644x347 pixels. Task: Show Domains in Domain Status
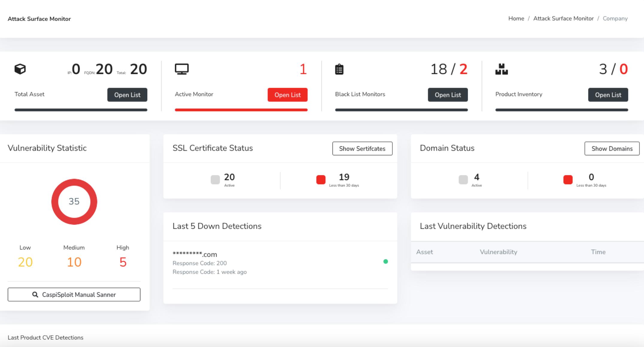pos(611,149)
